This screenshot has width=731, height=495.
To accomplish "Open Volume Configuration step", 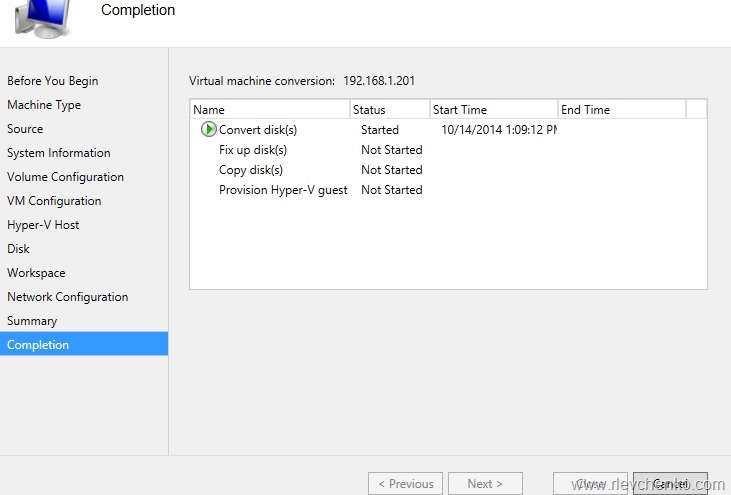I will pyautogui.click(x=66, y=177).
